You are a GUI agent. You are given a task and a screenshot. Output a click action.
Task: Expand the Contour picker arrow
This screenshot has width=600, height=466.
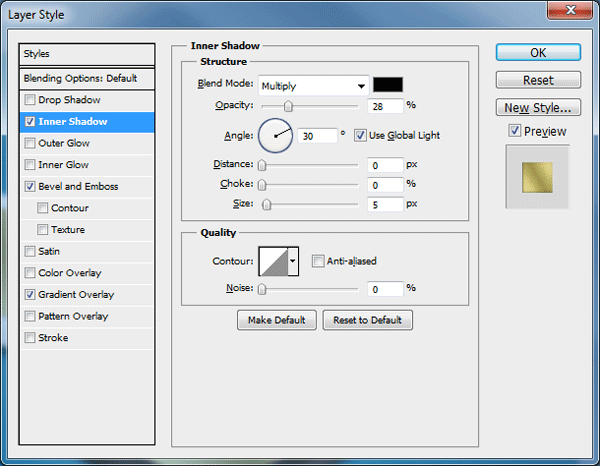pos(293,261)
